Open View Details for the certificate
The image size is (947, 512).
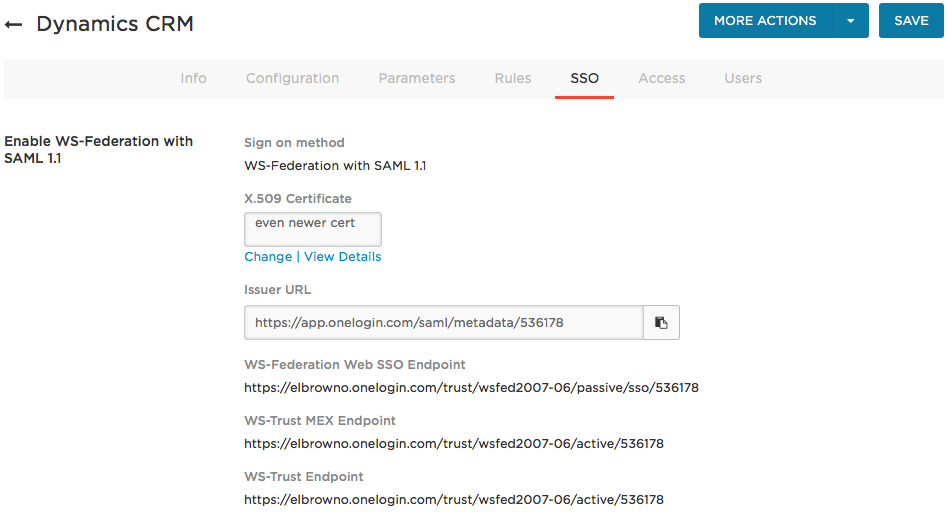click(342, 257)
